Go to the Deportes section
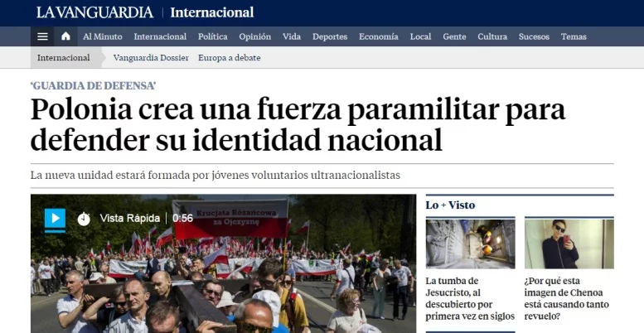The height and width of the screenshot is (333, 644). point(330,36)
